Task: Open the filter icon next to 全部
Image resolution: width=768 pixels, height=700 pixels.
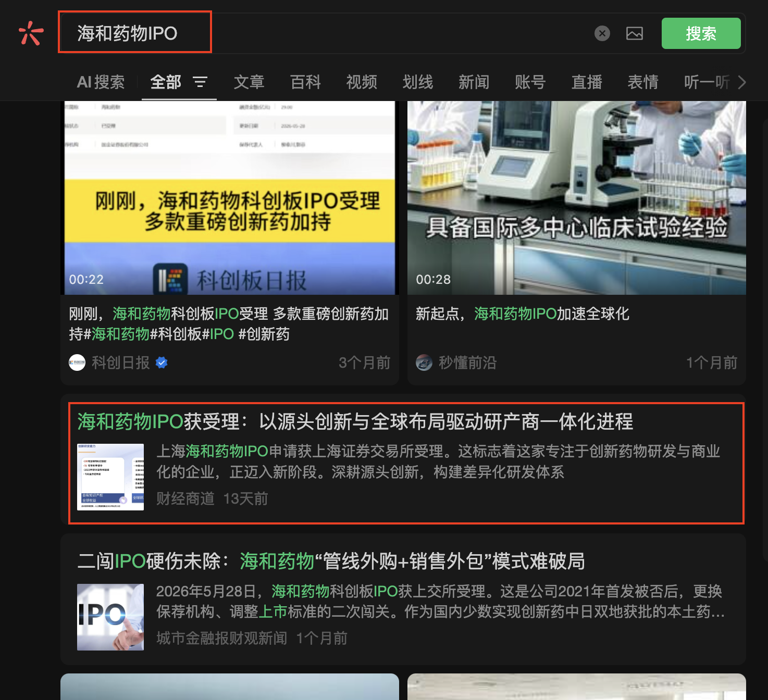Action: [x=200, y=82]
